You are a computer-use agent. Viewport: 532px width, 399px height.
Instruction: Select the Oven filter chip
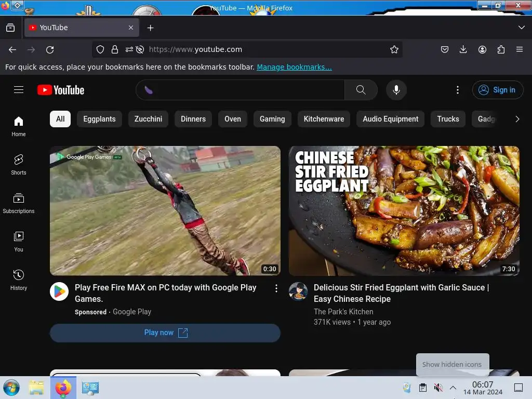pos(233,119)
